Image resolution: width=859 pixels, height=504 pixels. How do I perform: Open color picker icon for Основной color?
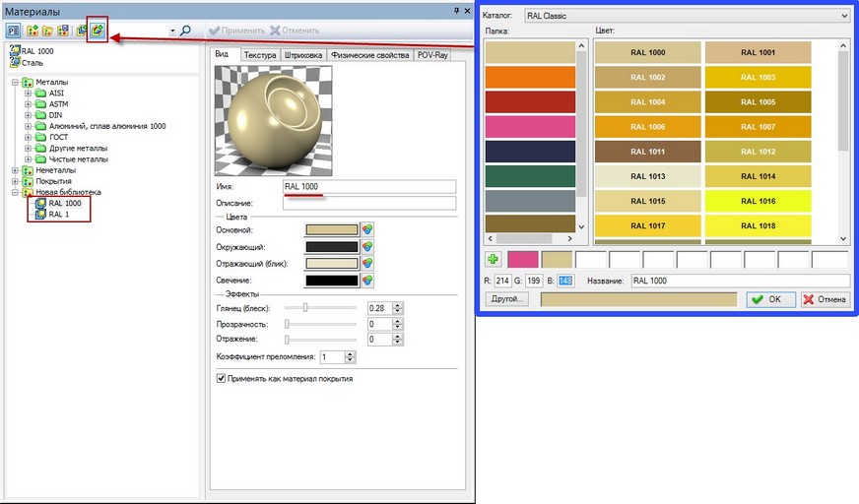click(x=367, y=229)
